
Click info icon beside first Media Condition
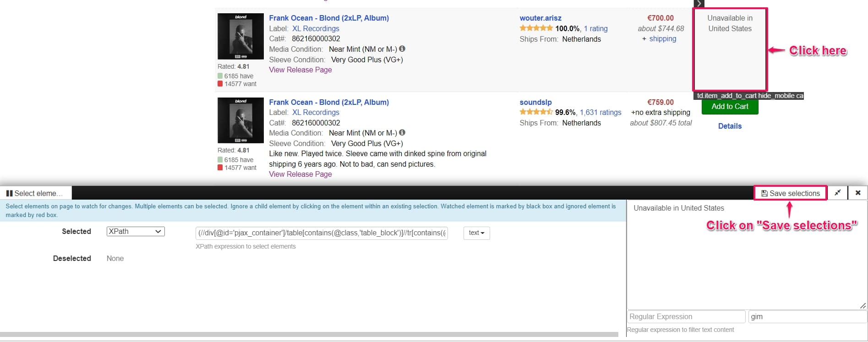402,49
